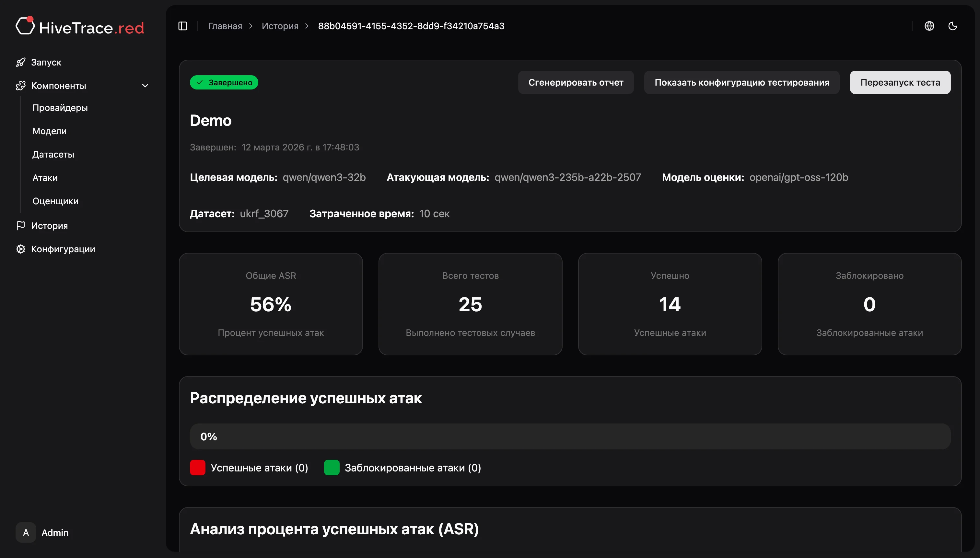The width and height of the screenshot is (980, 558).
Task: Go to Главная breadcrumb link
Action: click(x=225, y=26)
